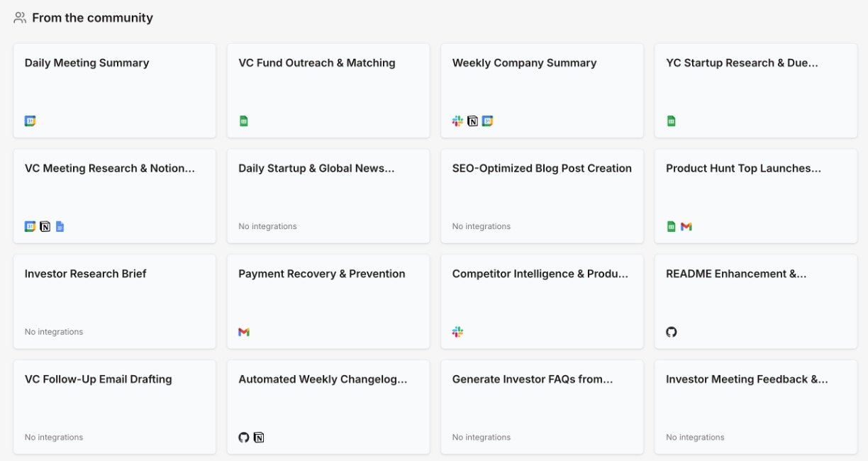Click Google Docs icon in VC Meeting Research card
This screenshot has width=868, height=461.
(x=60, y=227)
